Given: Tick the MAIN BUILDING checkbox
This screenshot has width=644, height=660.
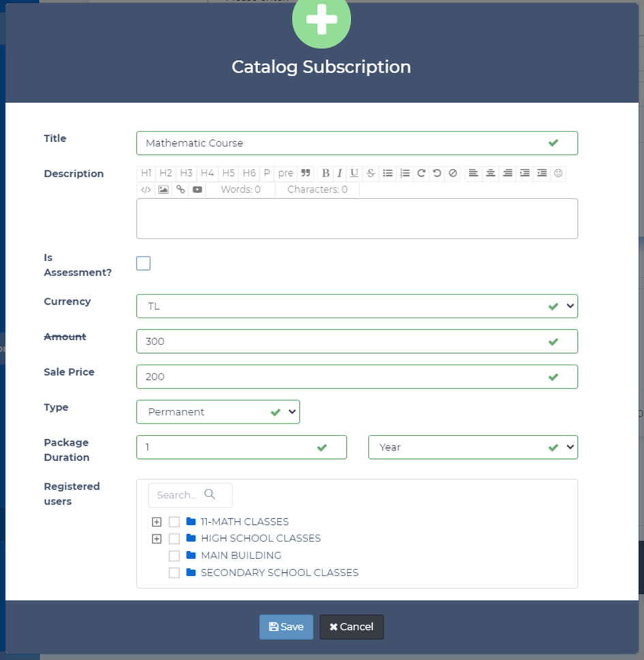Looking at the screenshot, I should point(174,556).
